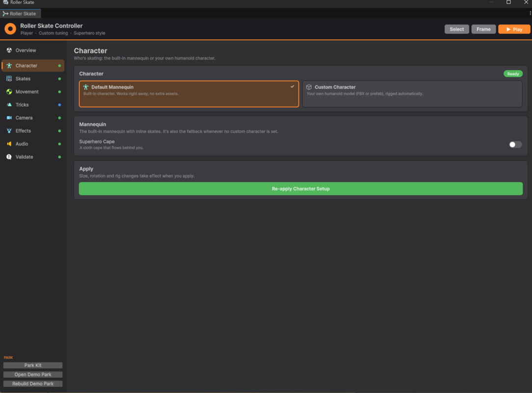This screenshot has width=532, height=393.
Task: Switch to the Audio sidebar tab
Action: point(33,144)
